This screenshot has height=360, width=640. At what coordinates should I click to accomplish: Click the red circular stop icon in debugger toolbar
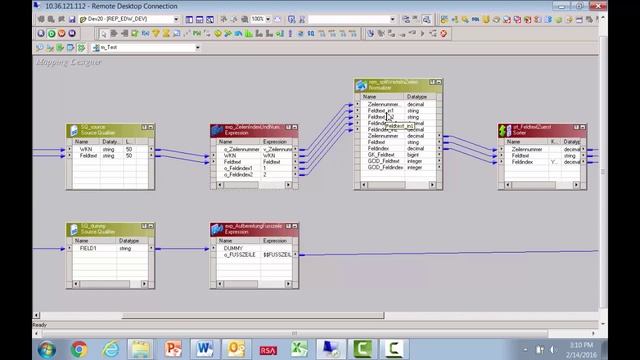pyautogui.click(x=444, y=34)
